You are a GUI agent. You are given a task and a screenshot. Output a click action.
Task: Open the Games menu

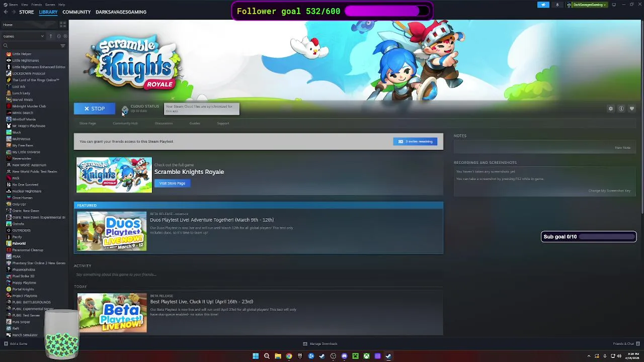[50, 5]
